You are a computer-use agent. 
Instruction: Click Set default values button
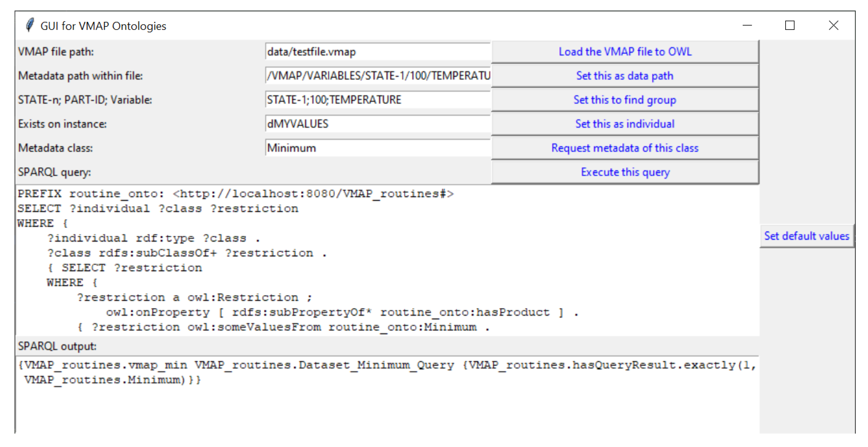point(806,236)
